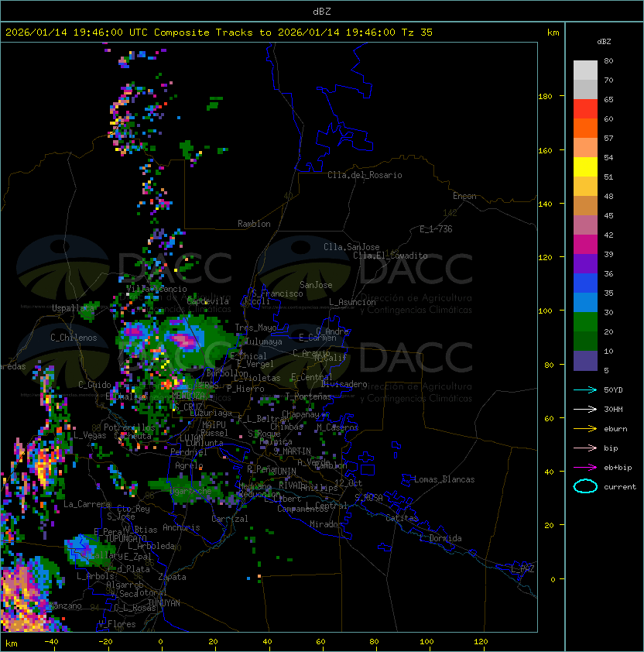This screenshot has height=652, width=644.
Task: Click the 'Agrelo' map label
Action: (189, 465)
